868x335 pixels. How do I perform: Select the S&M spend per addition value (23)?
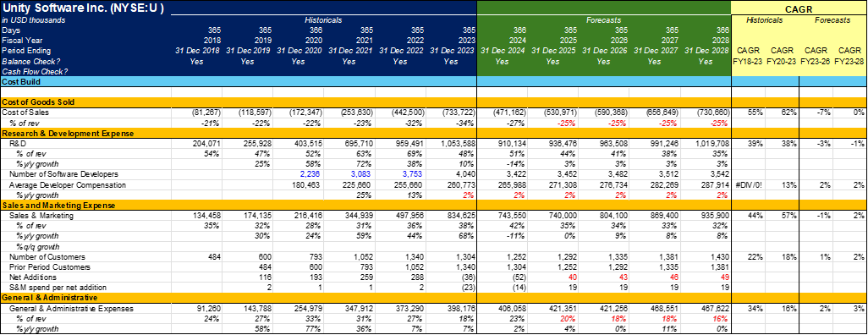pos(469,288)
